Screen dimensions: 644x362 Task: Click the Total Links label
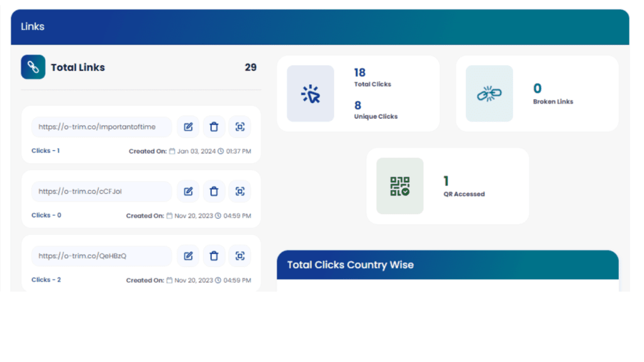pos(77,67)
